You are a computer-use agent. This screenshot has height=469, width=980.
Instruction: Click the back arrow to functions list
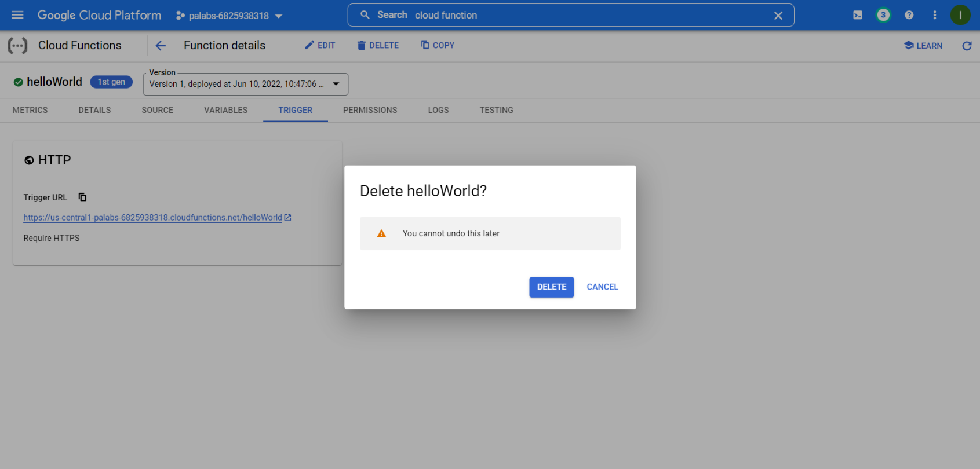[161, 46]
